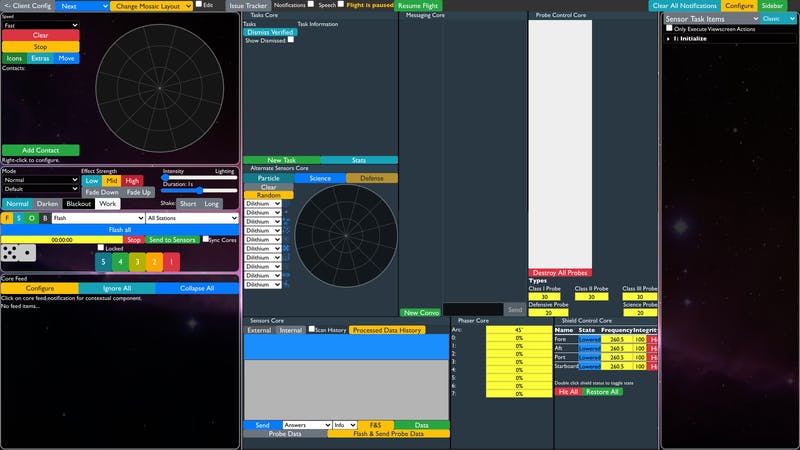The width and height of the screenshot is (800, 450).
Task: Switch to the Particle sensors tab
Action: [269, 178]
